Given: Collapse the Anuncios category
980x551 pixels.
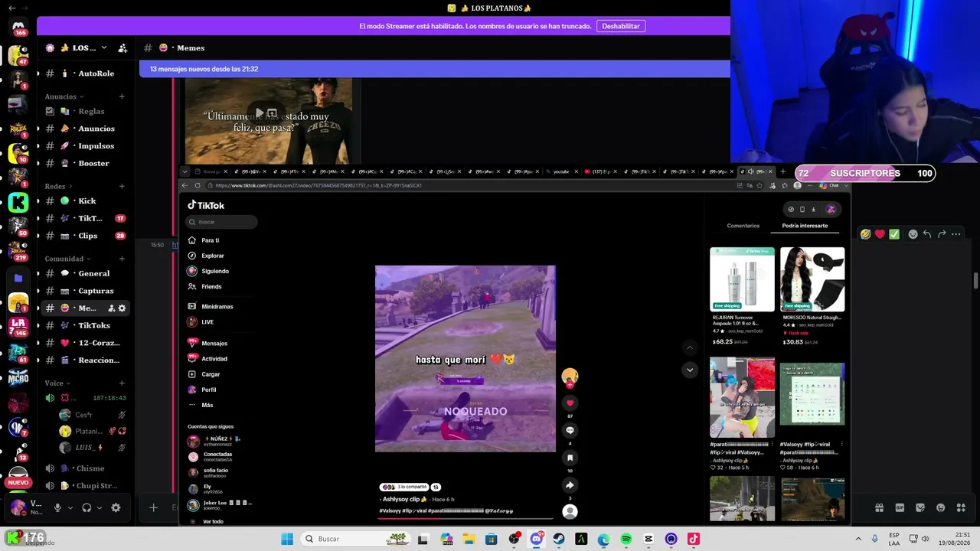Looking at the screenshot, I should pyautogui.click(x=65, y=96).
